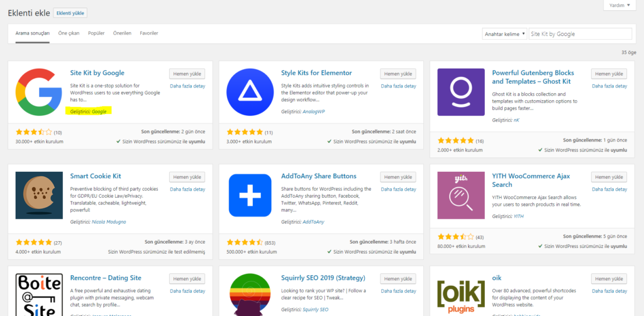Install Smart Cookie Kit via Hemen yükle
The height and width of the screenshot is (316, 644).
(x=187, y=177)
